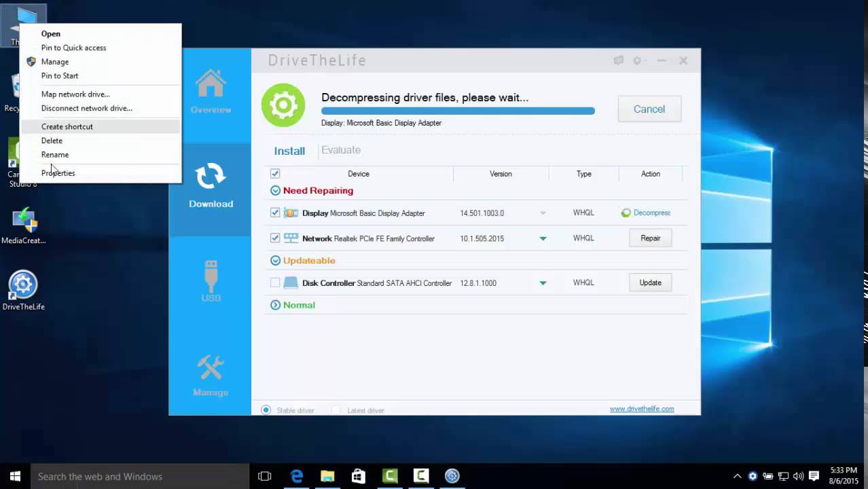The image size is (868, 489).
Task: Uncheck the Network Realtek controller checkbox
Action: click(275, 238)
